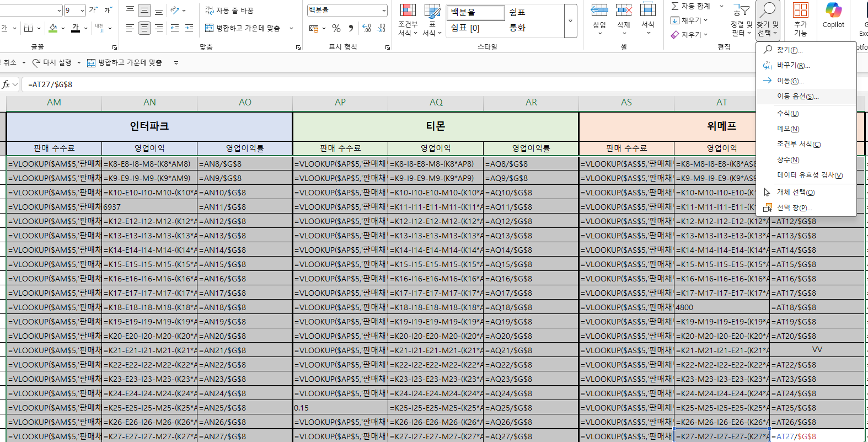Choose 선택 창(P)... from the menu
This screenshot has height=442, width=868.
(x=806, y=207)
